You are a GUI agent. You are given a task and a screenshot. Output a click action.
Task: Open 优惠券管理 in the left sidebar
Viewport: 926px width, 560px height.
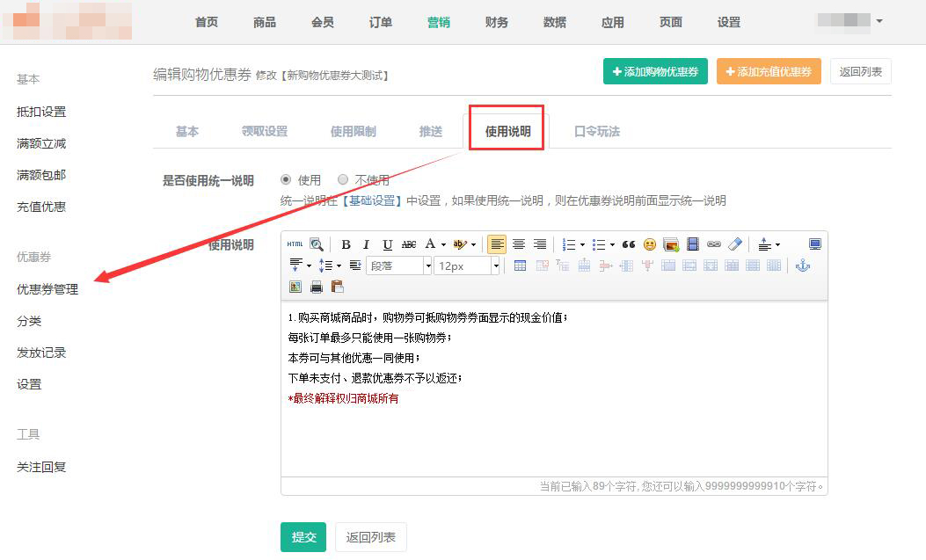(x=47, y=289)
